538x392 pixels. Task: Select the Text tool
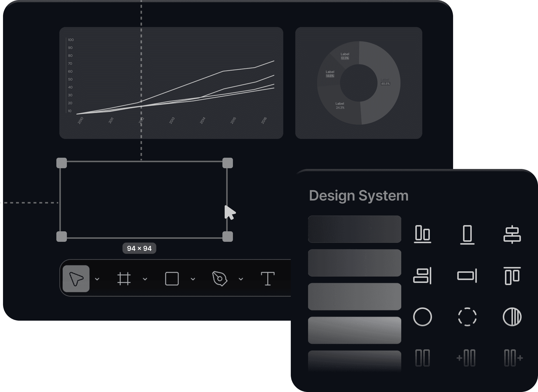(267, 279)
